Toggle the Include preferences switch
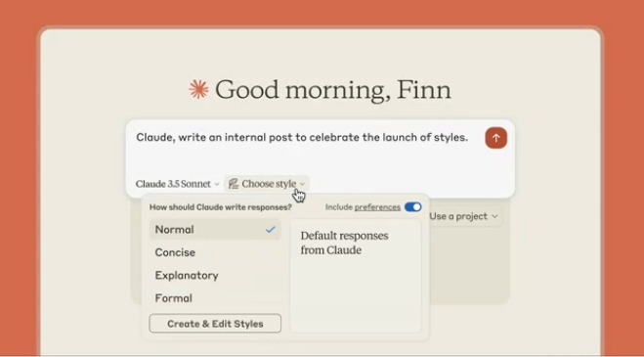Image resolution: width=644 pixels, height=357 pixels. [412, 207]
